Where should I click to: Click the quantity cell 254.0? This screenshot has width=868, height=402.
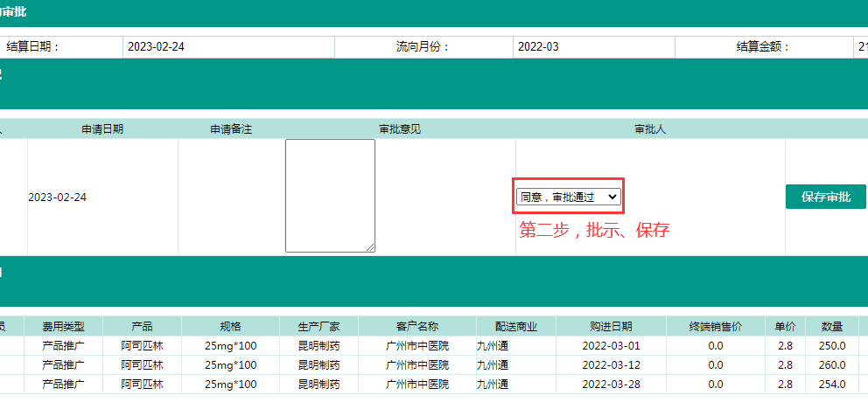point(831,385)
